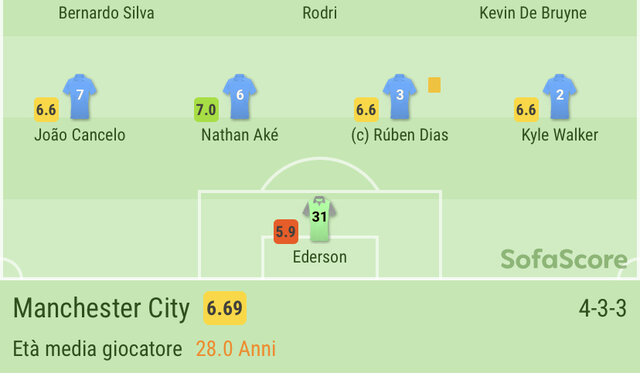The width and height of the screenshot is (640, 383).
Task: Click Kyle Walker's 6.6 rating badge
Action: tap(526, 109)
